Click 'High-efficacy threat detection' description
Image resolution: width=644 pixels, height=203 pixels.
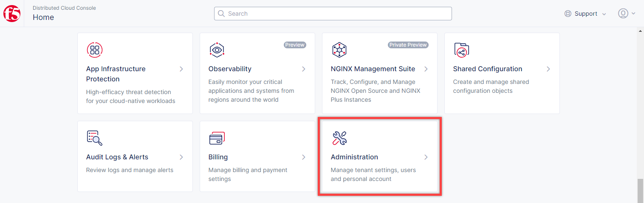[131, 97]
